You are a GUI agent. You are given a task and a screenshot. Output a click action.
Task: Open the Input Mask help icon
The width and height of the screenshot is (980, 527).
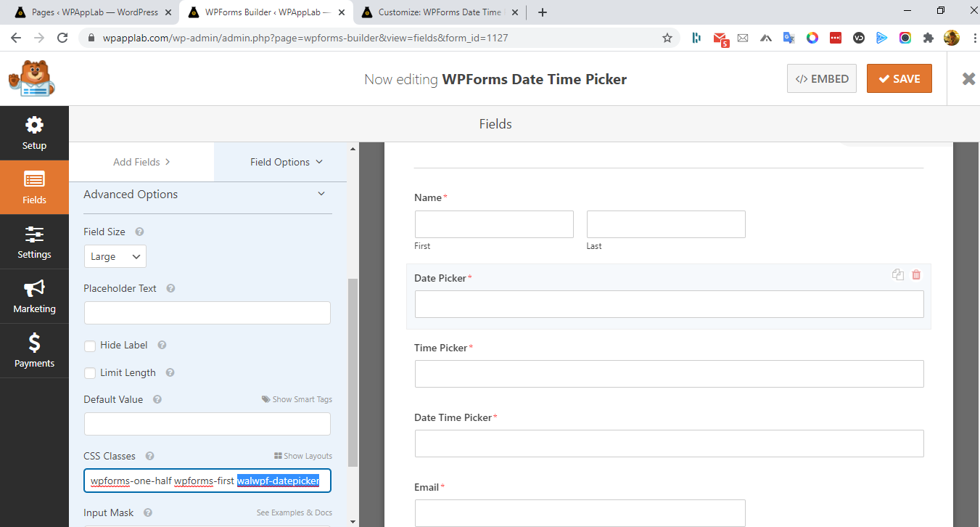click(x=148, y=513)
